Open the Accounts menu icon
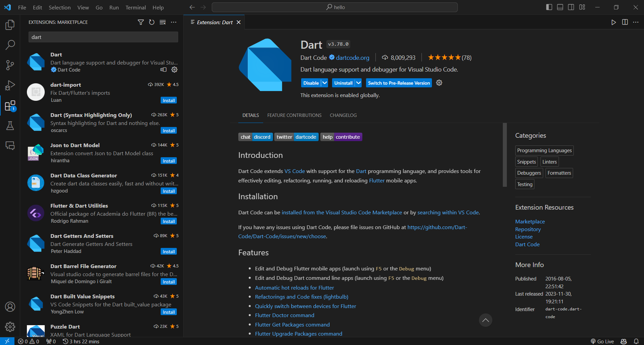644x345 pixels. pyautogui.click(x=10, y=307)
